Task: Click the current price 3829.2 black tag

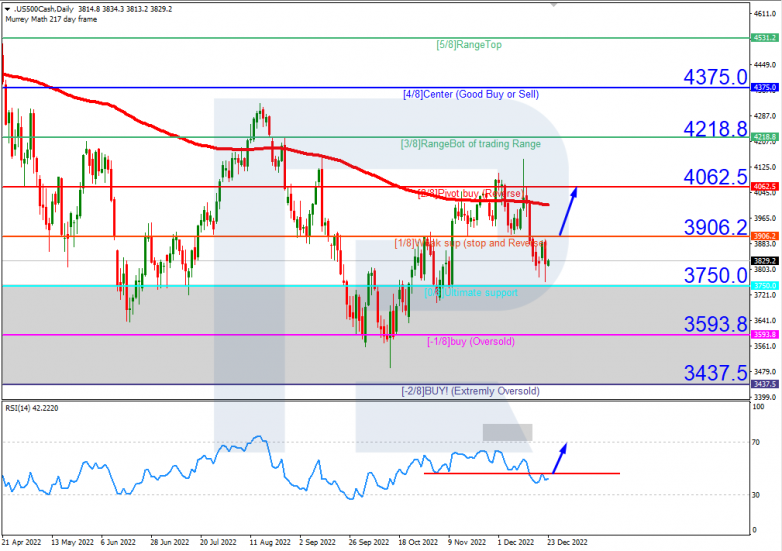Action: pos(764,261)
